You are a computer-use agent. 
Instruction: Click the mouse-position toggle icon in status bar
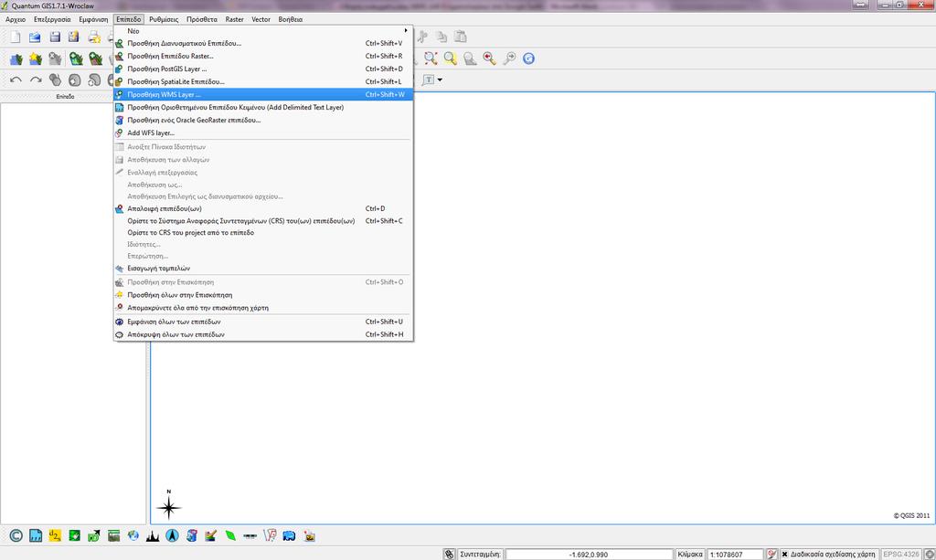coord(450,554)
